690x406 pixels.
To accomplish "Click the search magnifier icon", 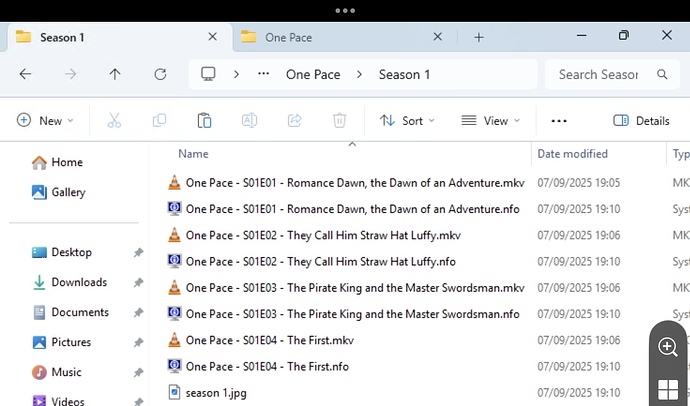I will point(662,74).
